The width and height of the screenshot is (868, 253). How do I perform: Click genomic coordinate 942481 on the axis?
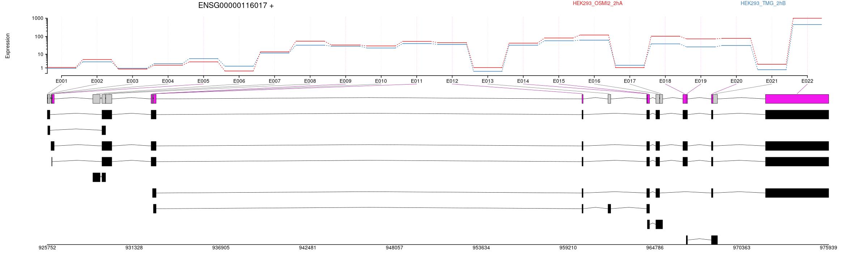308,248
